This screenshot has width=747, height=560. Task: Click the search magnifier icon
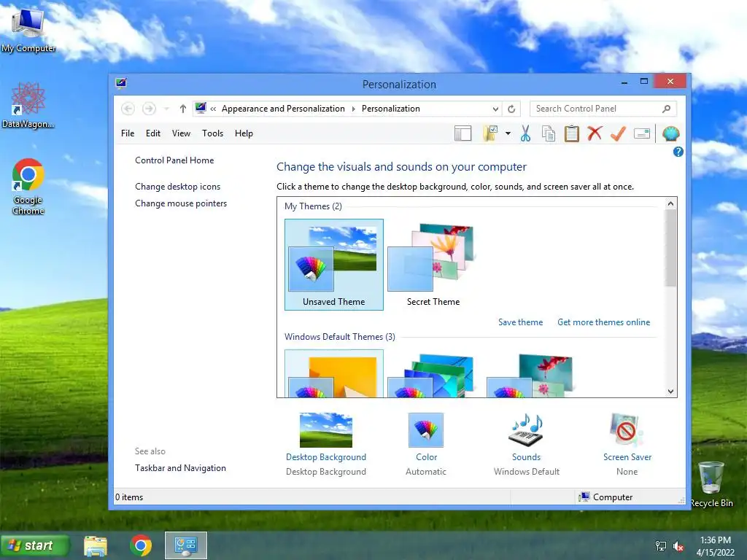[x=667, y=109]
